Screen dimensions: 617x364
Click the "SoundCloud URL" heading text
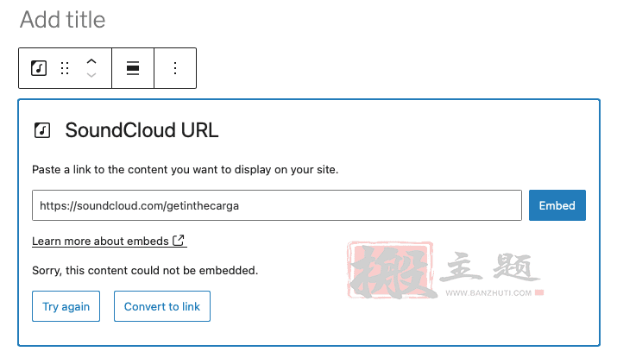(x=142, y=130)
